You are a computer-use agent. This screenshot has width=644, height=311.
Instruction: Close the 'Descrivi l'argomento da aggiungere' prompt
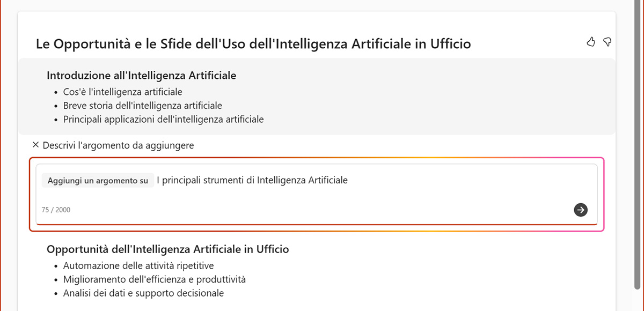(36, 145)
